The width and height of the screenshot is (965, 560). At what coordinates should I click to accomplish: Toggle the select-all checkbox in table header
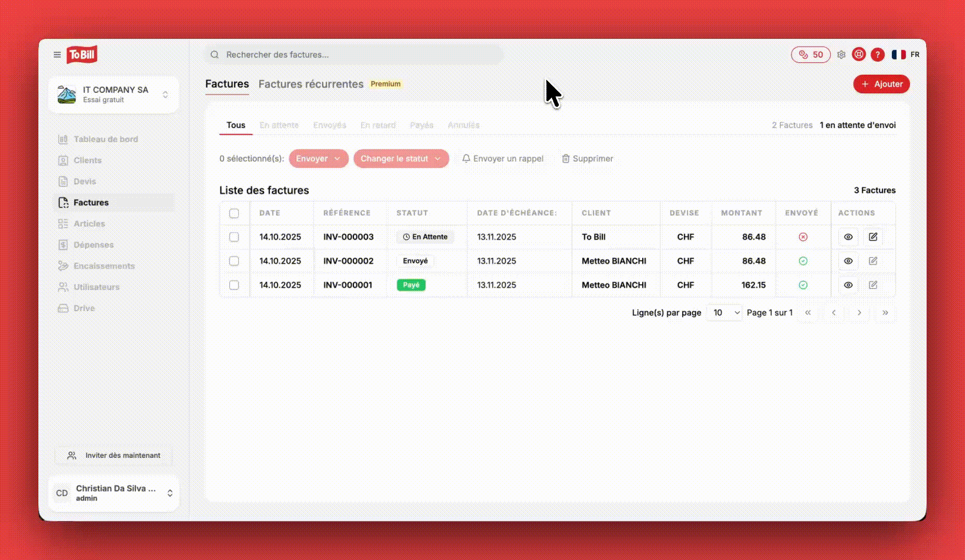[x=234, y=213]
